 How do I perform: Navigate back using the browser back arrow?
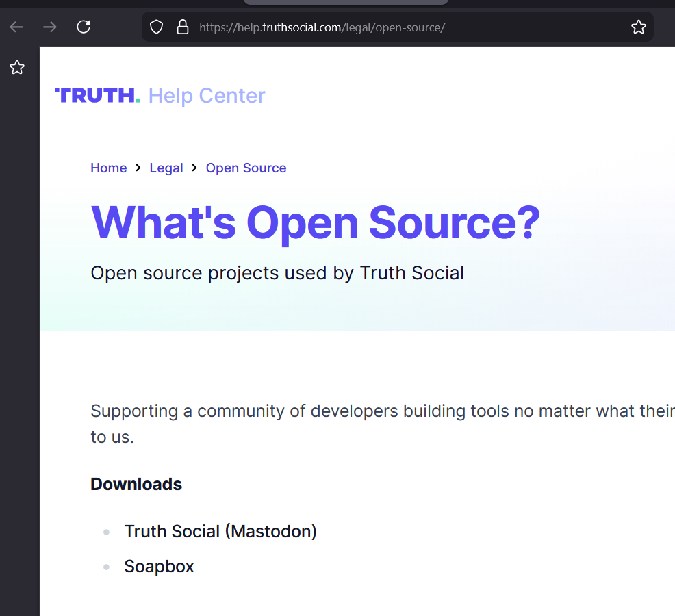point(16,27)
